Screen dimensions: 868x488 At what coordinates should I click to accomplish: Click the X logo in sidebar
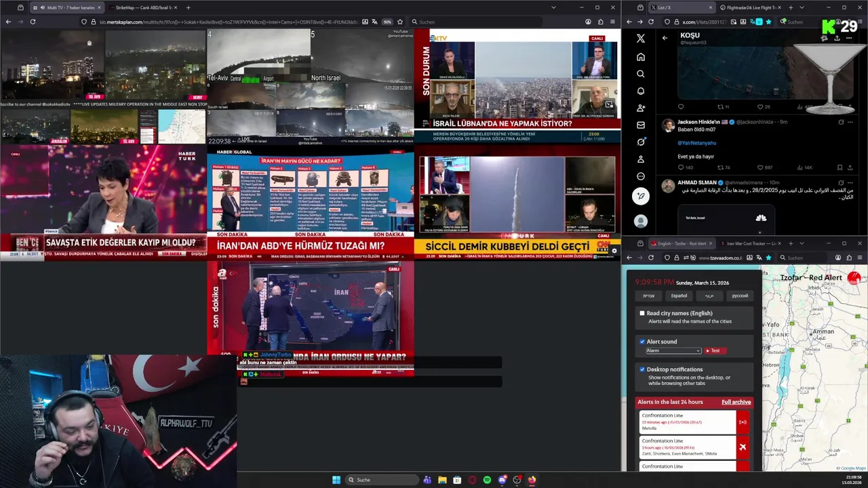(641, 39)
